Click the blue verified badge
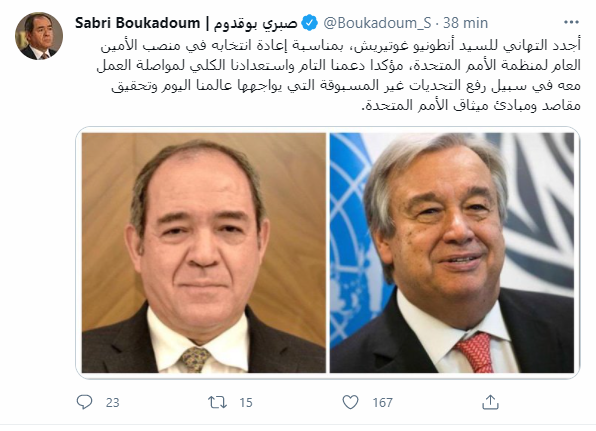Image resolution: width=596 pixels, height=431 pixels. [310, 23]
